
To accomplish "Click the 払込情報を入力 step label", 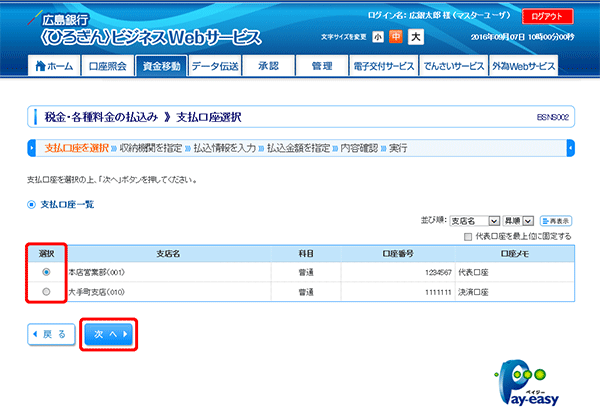I will (x=224, y=148).
